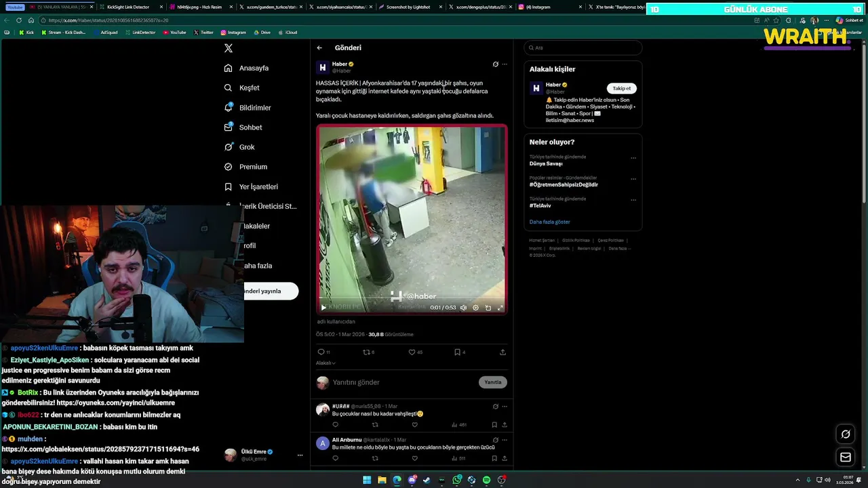Open more options on Ali Arıburnu's reply
Screen dimensions: 868x488
tap(505, 440)
